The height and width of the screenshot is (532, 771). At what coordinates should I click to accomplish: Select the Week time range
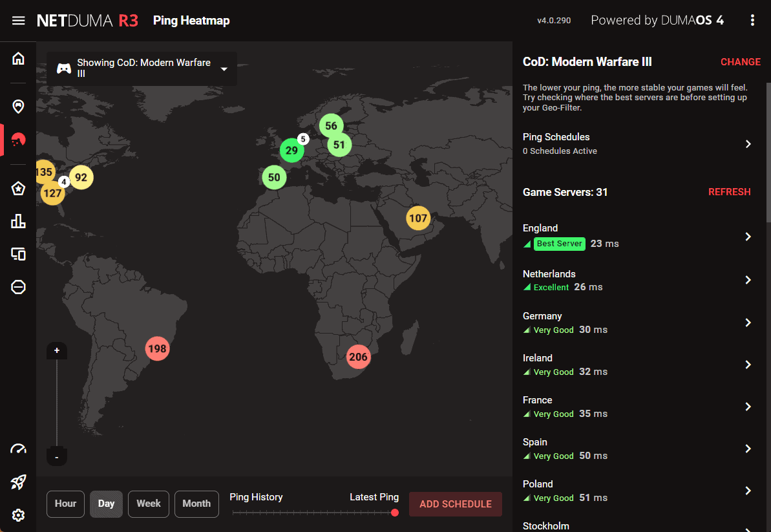click(x=149, y=504)
